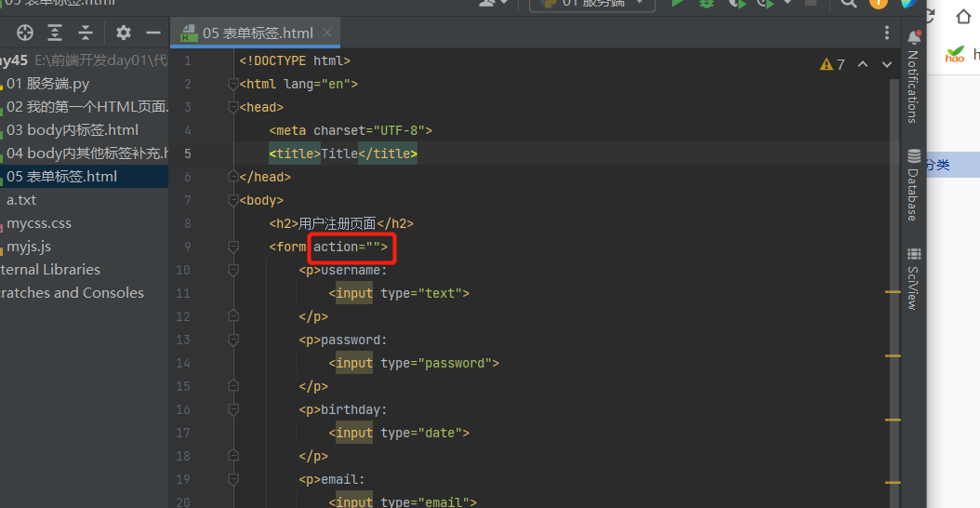Collapse the head tag fold on line 3

[233, 107]
